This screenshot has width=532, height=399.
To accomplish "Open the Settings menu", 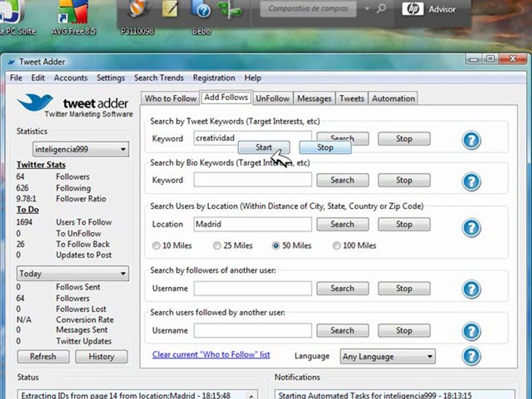I will tap(111, 78).
